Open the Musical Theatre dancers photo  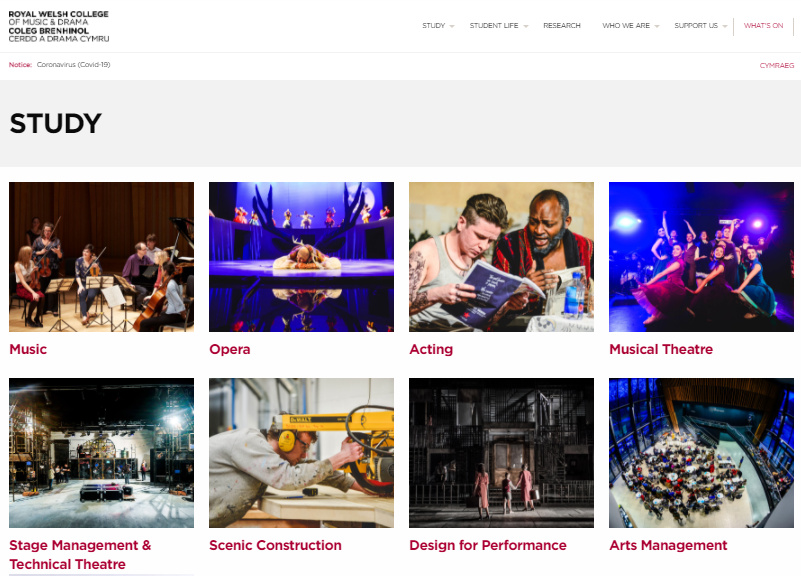pos(701,257)
